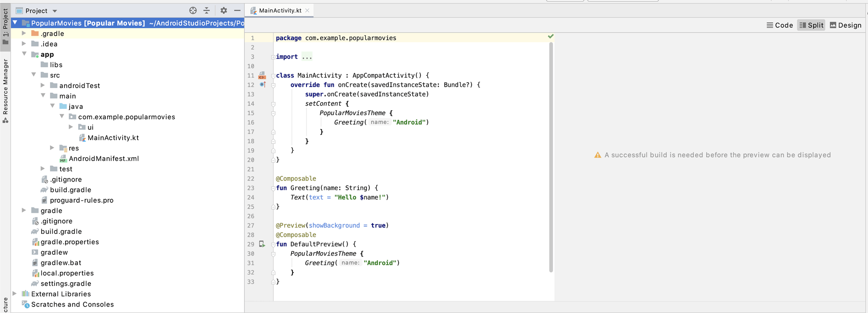Click the res folder icon
The height and width of the screenshot is (313, 868).
pyautogui.click(x=63, y=148)
